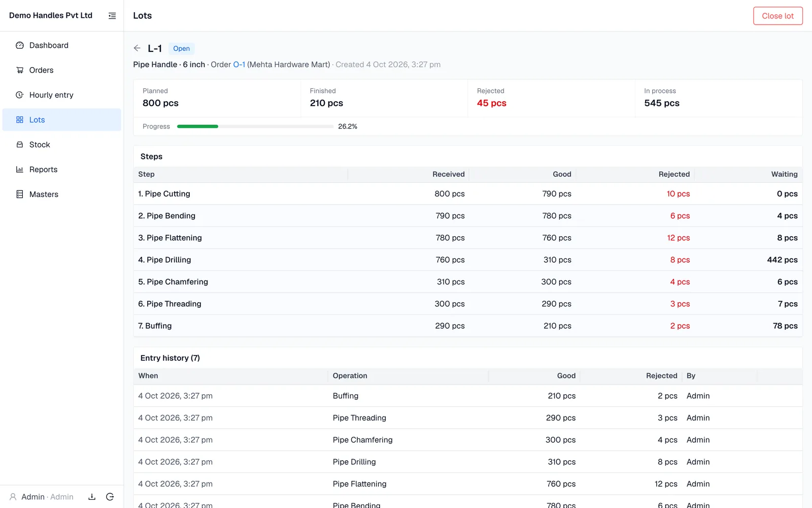Viewport: 812px width, 508px height.
Task: Open the Masters page
Action: [x=62, y=195]
